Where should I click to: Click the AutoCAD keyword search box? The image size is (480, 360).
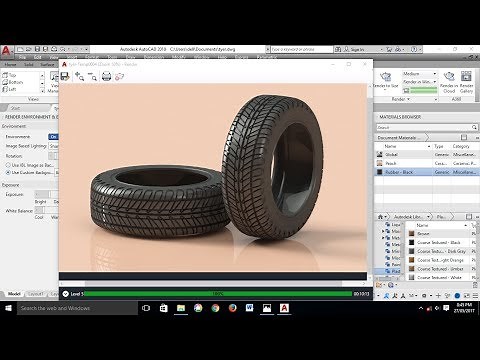click(302, 49)
